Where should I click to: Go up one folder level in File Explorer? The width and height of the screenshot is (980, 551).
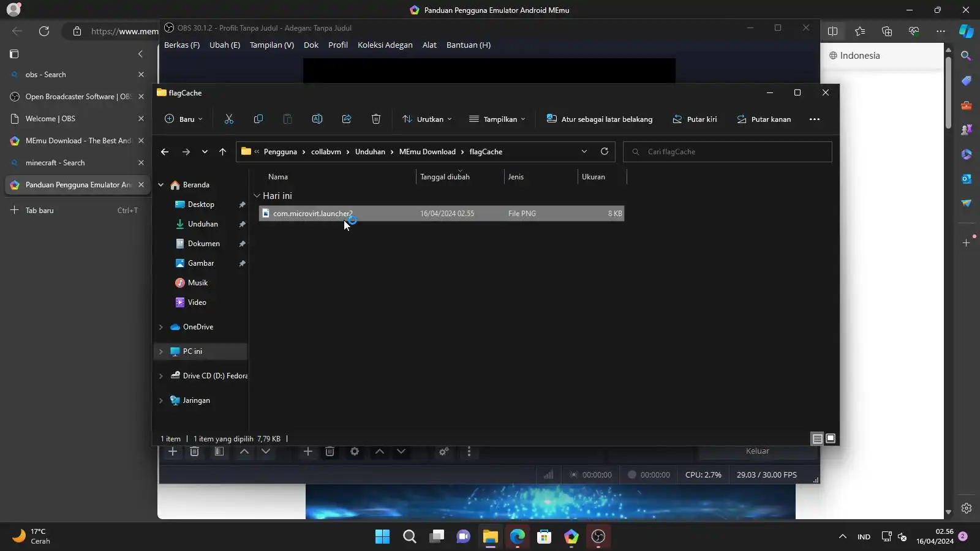point(222,152)
